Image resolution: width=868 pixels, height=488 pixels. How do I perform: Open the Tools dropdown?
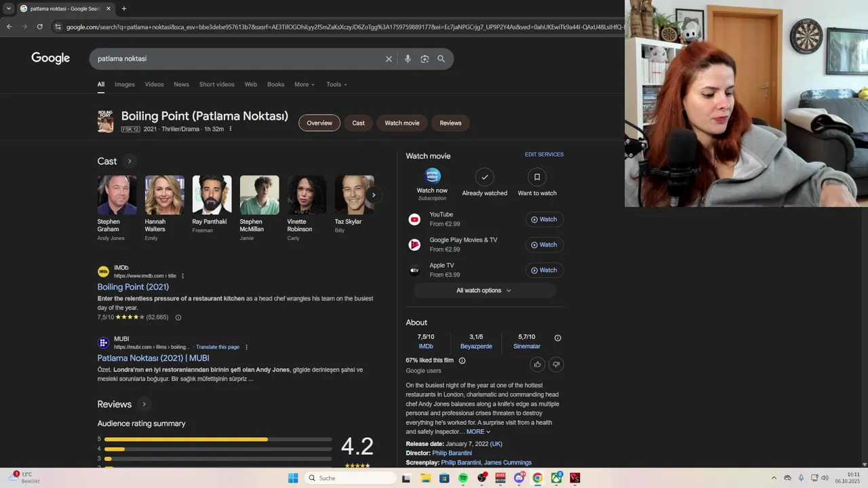[x=336, y=85]
